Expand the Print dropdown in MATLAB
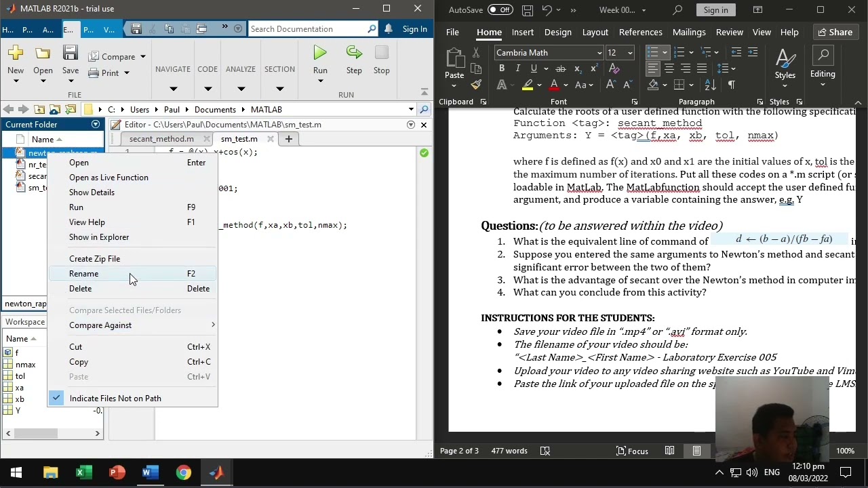Screen dimensions: 868x488 tap(126, 73)
